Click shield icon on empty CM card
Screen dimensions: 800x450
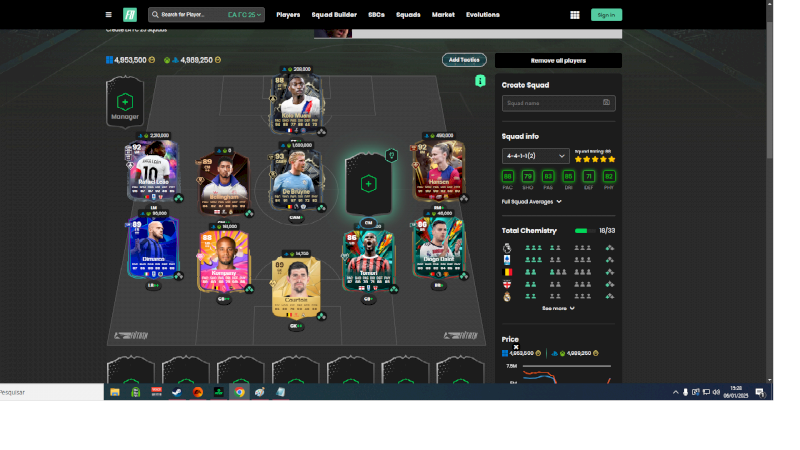point(391,155)
